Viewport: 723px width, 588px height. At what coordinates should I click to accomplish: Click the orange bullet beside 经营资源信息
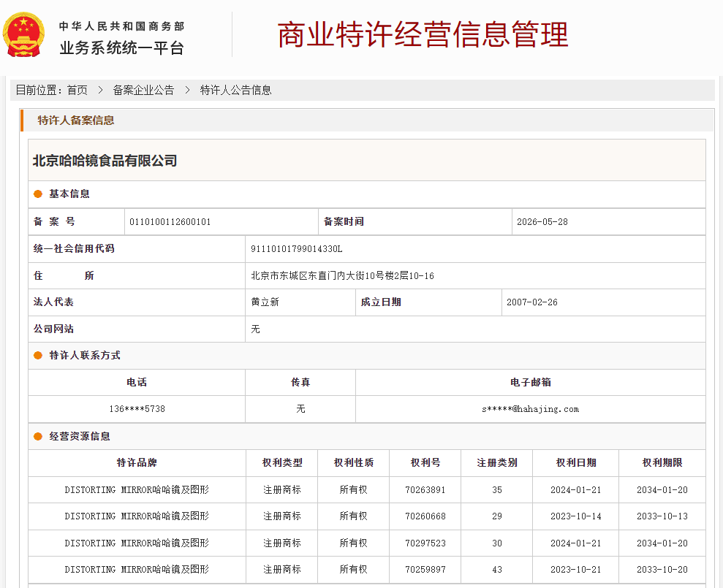(x=38, y=436)
